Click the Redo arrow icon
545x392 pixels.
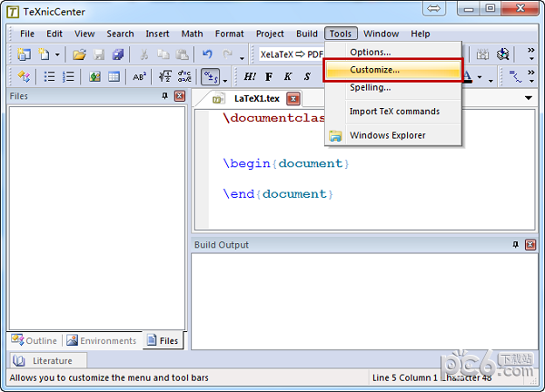coord(227,54)
